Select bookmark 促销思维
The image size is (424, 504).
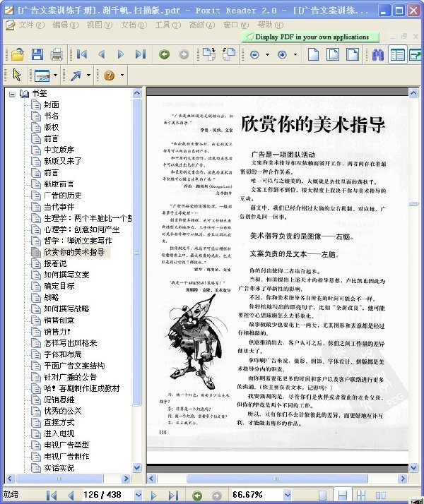point(59,400)
